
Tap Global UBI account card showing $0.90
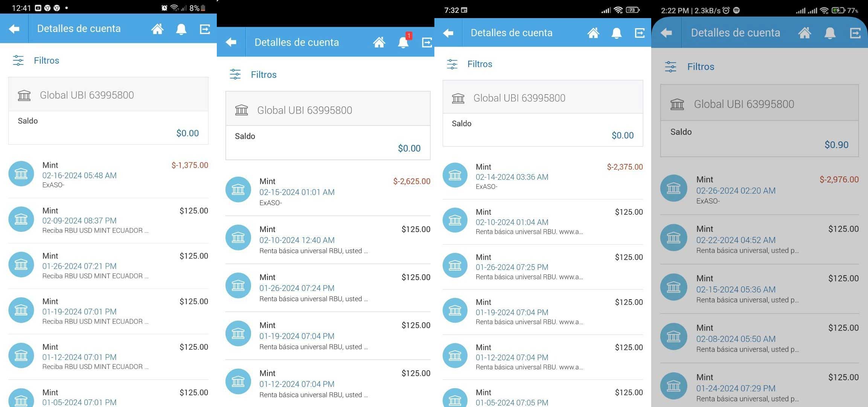click(759, 121)
